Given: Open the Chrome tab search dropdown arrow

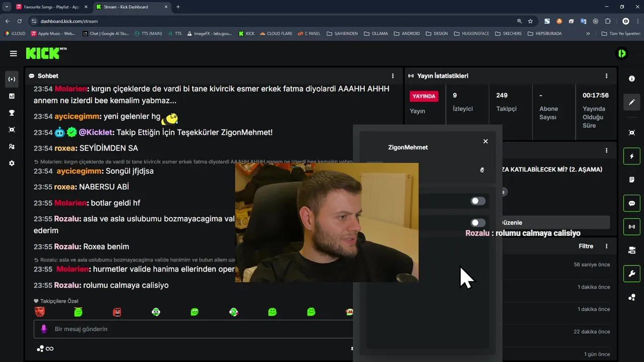Looking at the screenshot, I should coord(7,7).
